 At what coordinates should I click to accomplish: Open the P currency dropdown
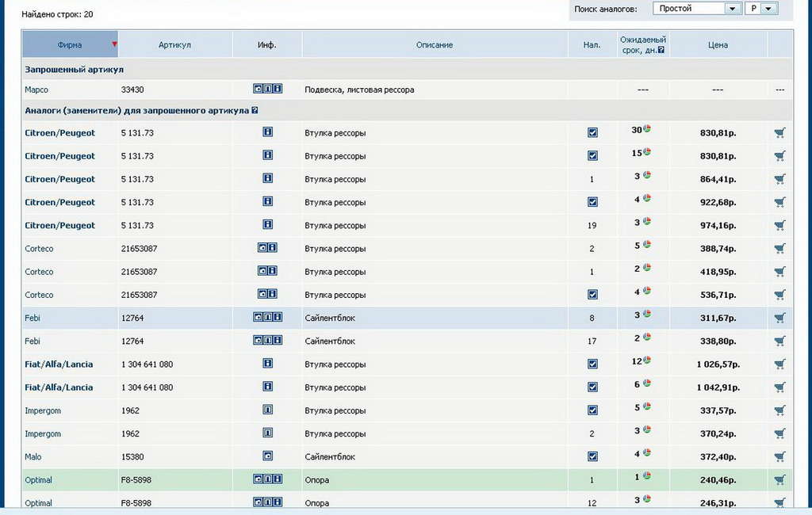click(x=761, y=8)
